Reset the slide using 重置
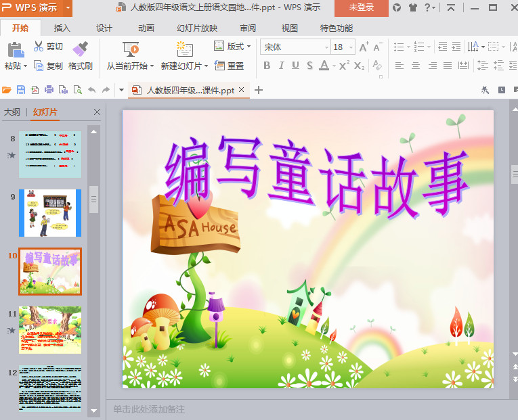This screenshot has height=420, width=518. [x=230, y=66]
